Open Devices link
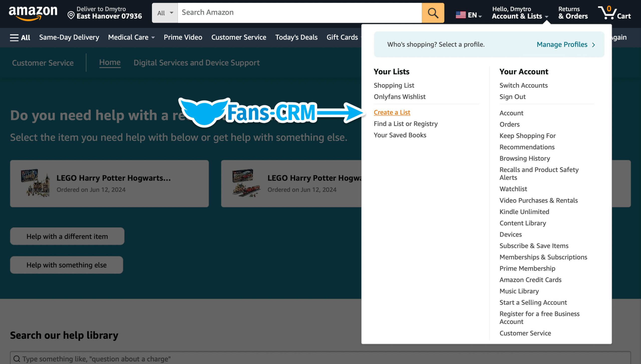641x364 pixels. tap(510, 234)
